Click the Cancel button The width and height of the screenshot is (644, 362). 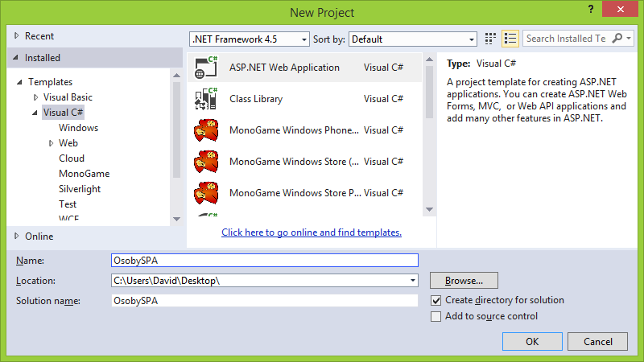(597, 341)
